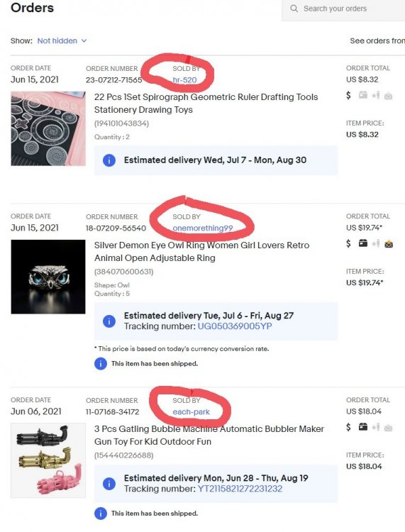Click the feedback envelope icon on owl ring order
The height and width of the screenshot is (532, 405).
(x=389, y=244)
